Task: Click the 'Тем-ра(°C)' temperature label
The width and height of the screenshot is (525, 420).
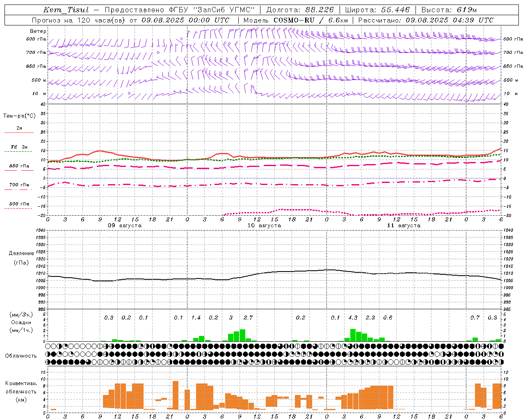Action: (x=19, y=116)
